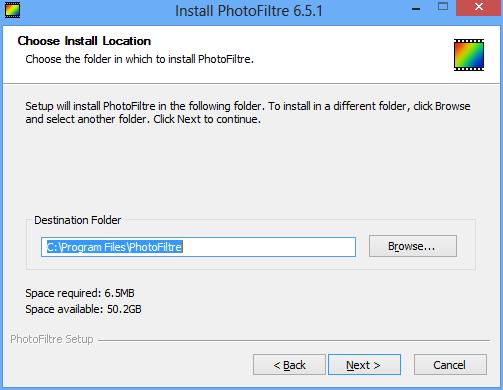Close the PhotoFiltre installer window

(479, 8)
